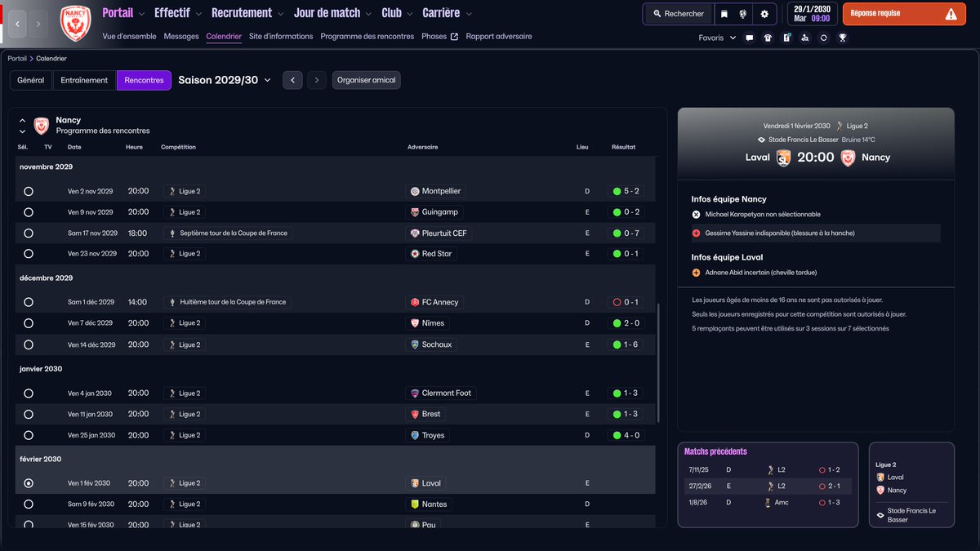The image size is (980, 551).
Task: Open the Messages tab
Action: (181, 37)
